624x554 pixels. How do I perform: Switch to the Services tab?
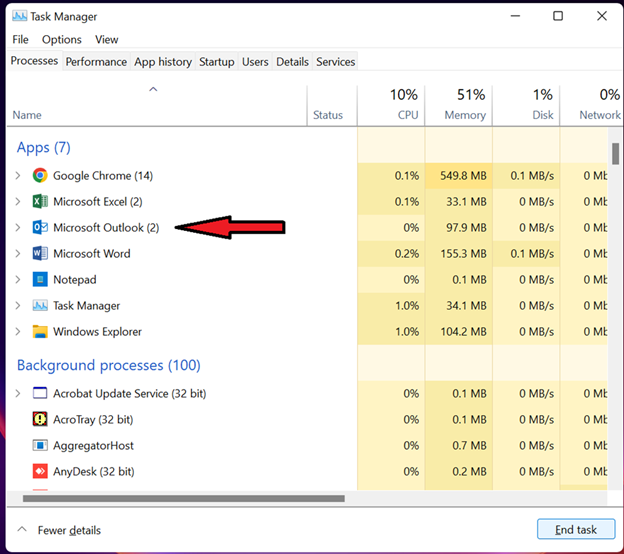click(x=335, y=62)
